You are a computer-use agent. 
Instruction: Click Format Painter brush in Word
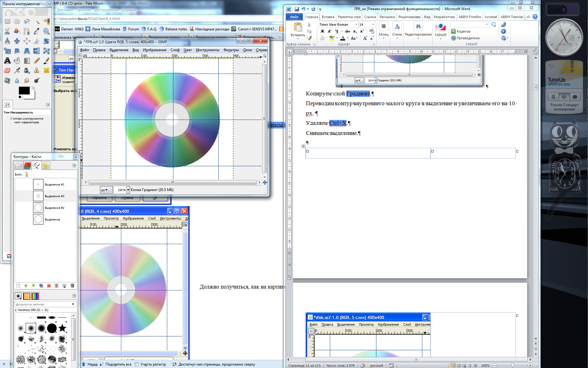tap(309, 38)
